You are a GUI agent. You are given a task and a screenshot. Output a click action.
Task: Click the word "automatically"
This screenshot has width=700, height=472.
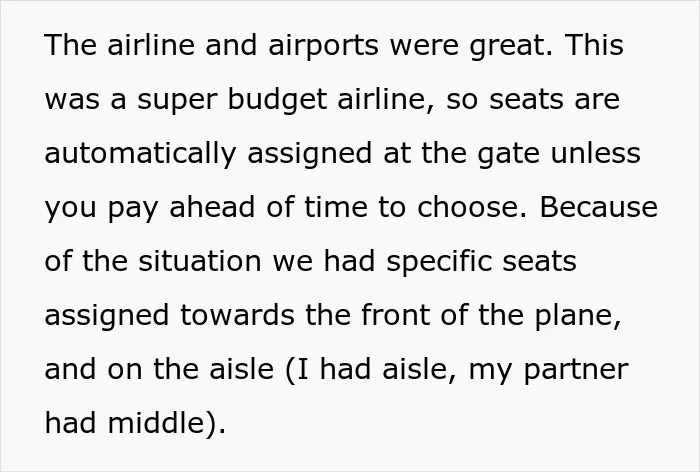pos(140,155)
